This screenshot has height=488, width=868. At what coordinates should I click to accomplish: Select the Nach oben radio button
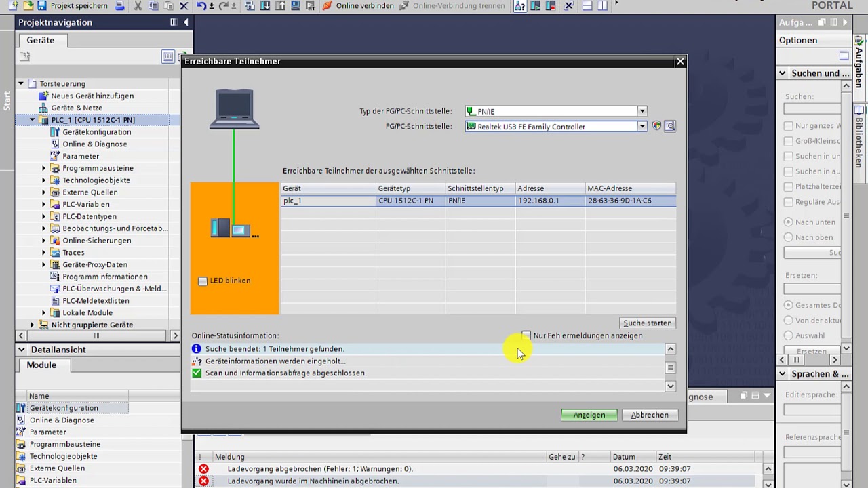788,237
